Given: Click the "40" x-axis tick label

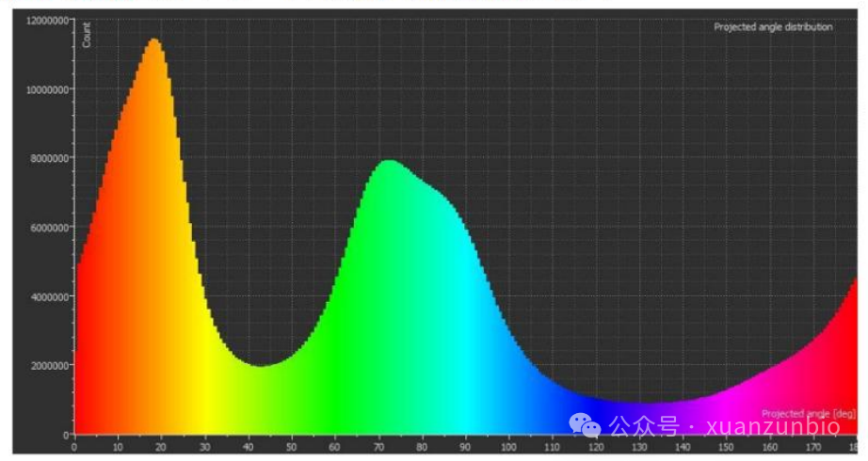Looking at the screenshot, I should (248, 447).
